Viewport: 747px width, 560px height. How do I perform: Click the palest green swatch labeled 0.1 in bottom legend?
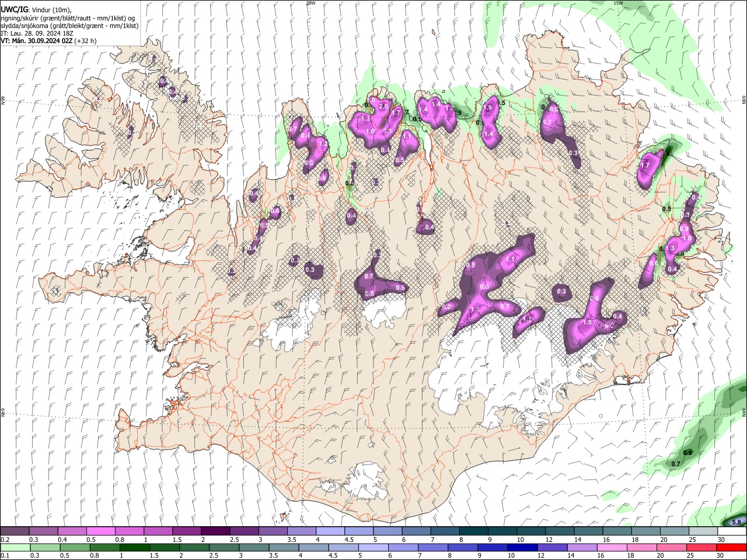tap(16, 548)
